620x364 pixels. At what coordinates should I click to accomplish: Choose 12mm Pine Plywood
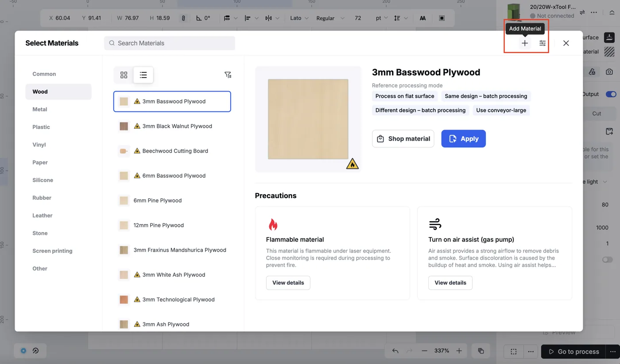pos(172,225)
